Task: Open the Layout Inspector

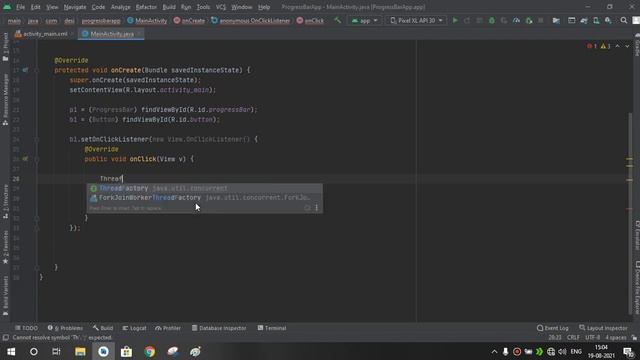Action: 603,328
